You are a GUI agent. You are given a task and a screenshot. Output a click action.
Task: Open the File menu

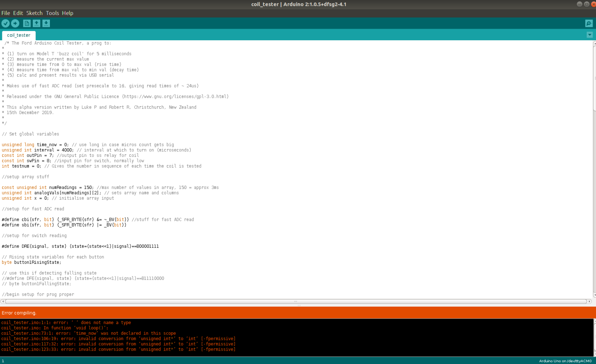pyautogui.click(x=6, y=13)
